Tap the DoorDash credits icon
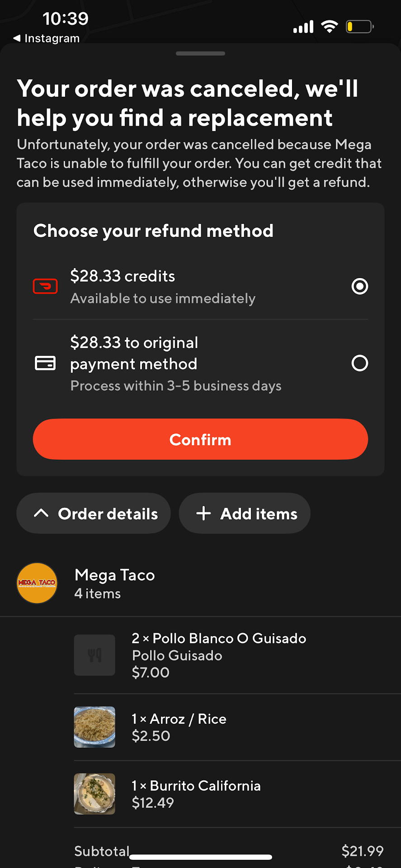The image size is (401, 868). pyautogui.click(x=45, y=286)
